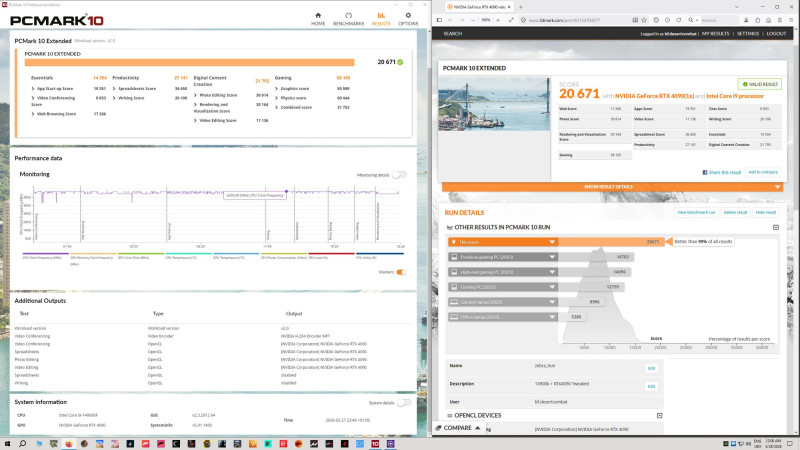The height and width of the screenshot is (450, 800).
Task: Reload the 3dmark.com browser page
Action: pyautogui.click(x=679, y=20)
